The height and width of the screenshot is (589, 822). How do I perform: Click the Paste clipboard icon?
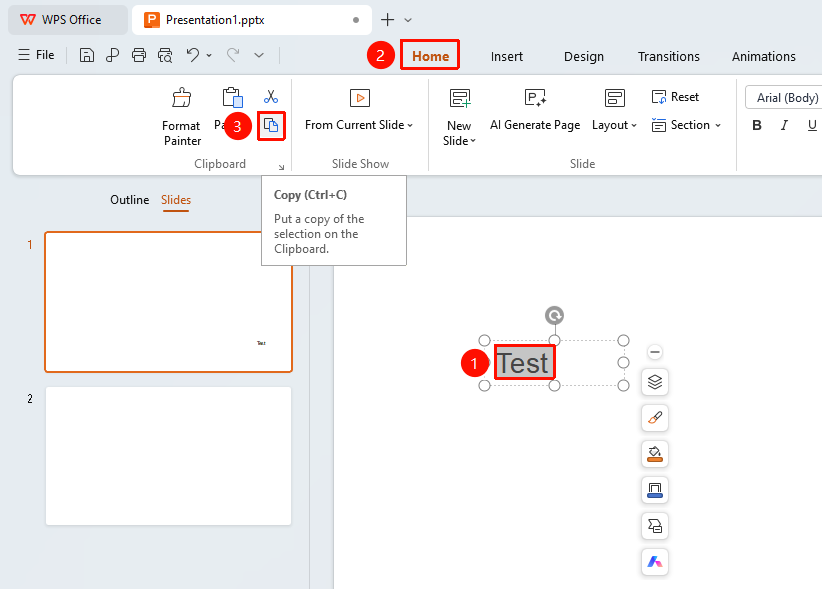click(232, 98)
